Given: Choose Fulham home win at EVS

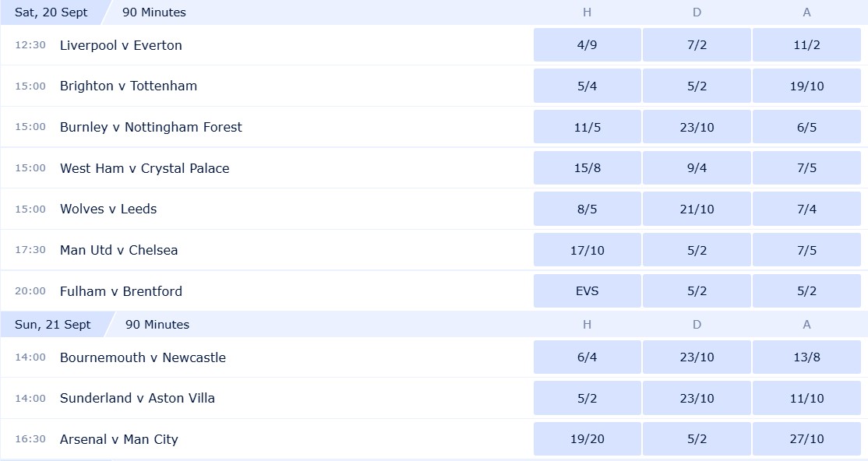Looking at the screenshot, I should tap(587, 290).
